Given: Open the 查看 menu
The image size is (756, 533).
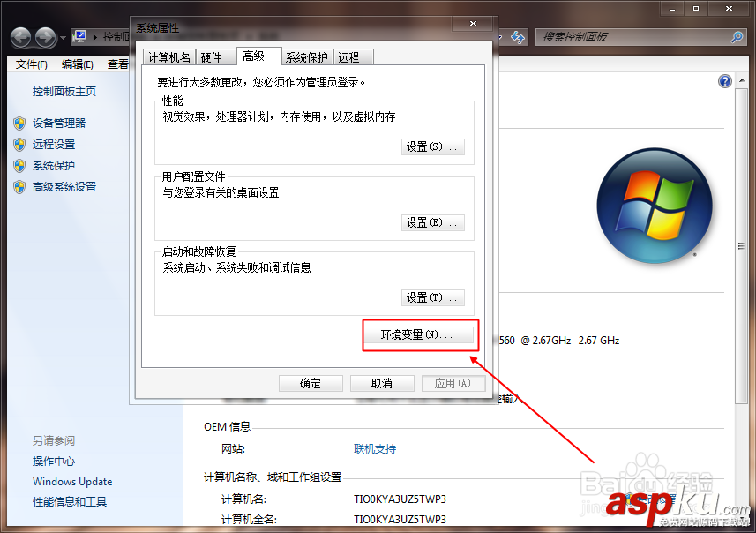Looking at the screenshot, I should [x=118, y=64].
